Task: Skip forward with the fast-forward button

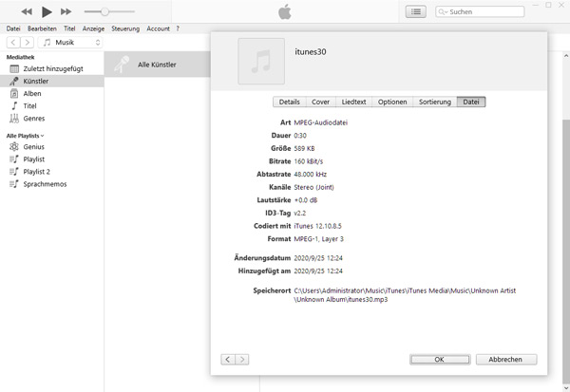Action: click(66, 11)
